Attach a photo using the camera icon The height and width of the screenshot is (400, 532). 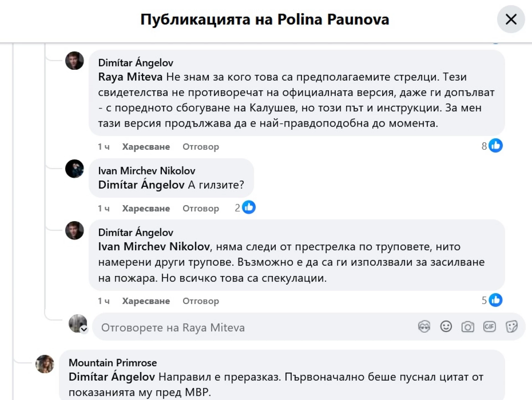[468, 327]
